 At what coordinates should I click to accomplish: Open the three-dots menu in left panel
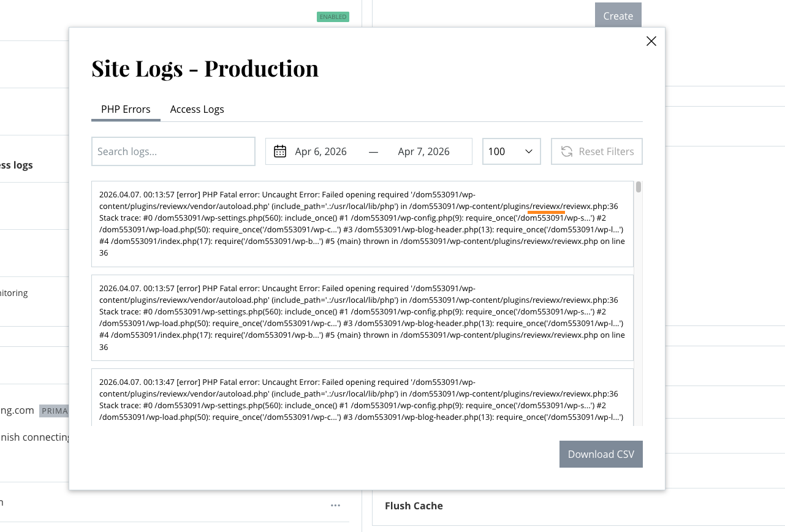coord(335,505)
